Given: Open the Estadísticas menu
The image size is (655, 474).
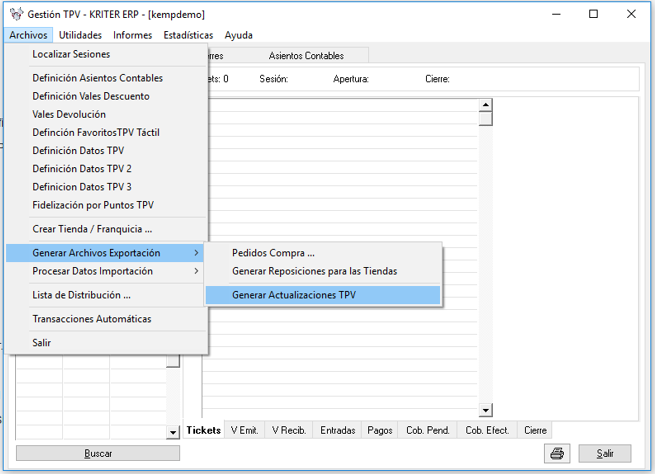Looking at the screenshot, I should tap(188, 35).
